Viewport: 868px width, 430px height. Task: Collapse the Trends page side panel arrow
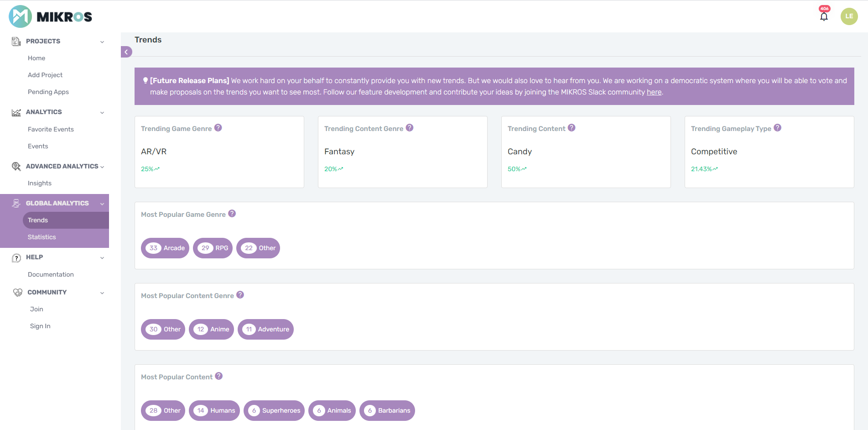[126, 52]
